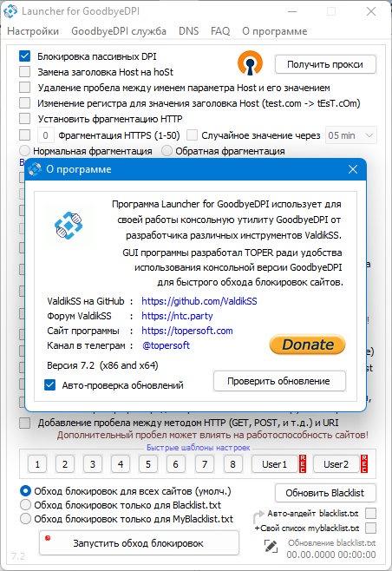The image size is (392, 571).
Task: Close the О программе dialog
Action: (353, 169)
